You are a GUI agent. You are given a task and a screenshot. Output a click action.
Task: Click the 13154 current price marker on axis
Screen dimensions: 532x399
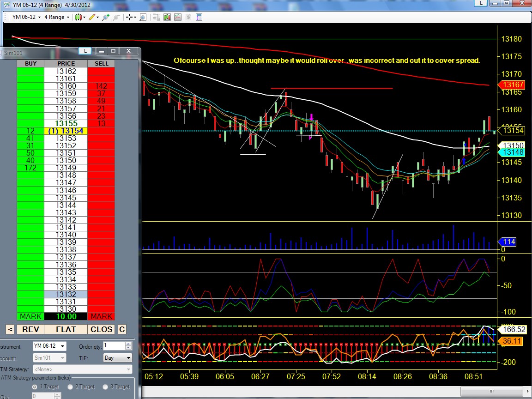[511, 131]
